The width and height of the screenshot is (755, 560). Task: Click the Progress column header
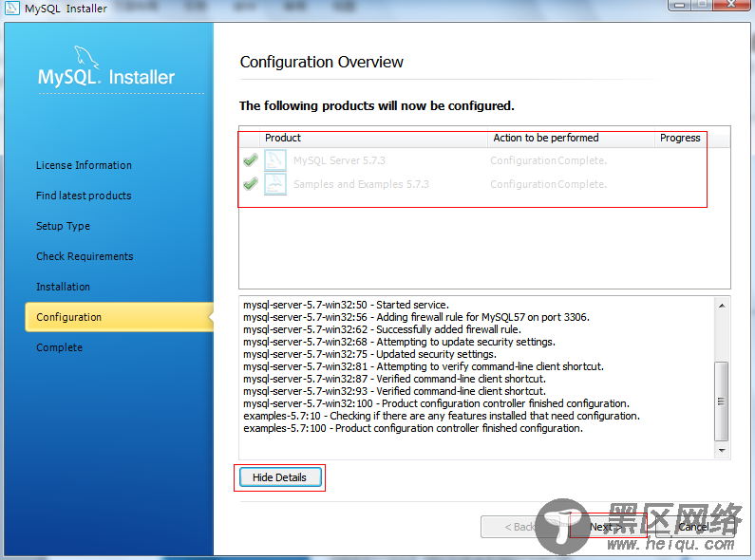point(680,138)
